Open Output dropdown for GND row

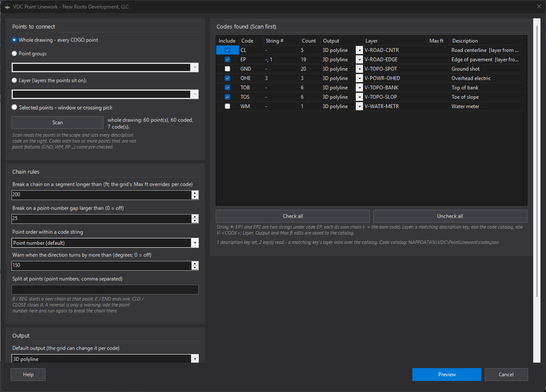tap(359, 69)
